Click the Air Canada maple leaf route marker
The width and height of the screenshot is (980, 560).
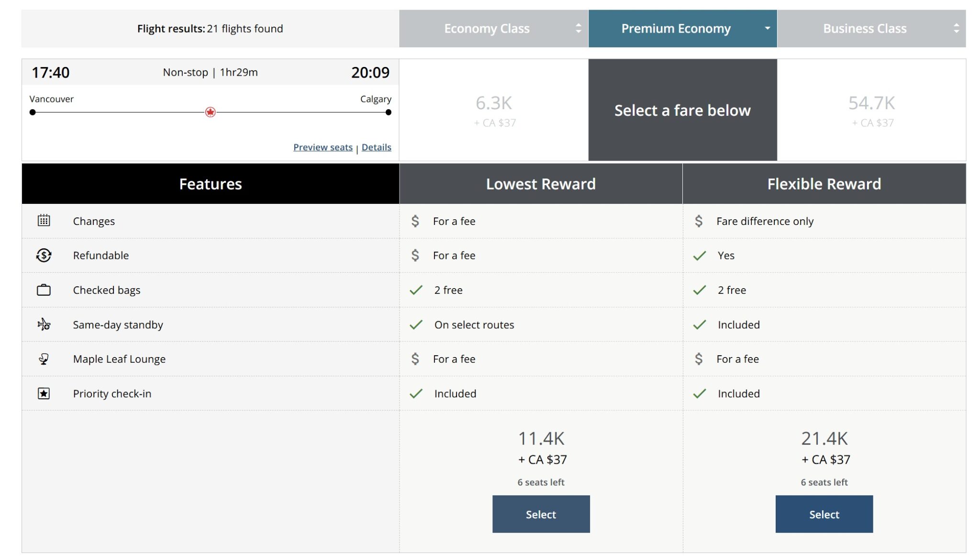(210, 112)
